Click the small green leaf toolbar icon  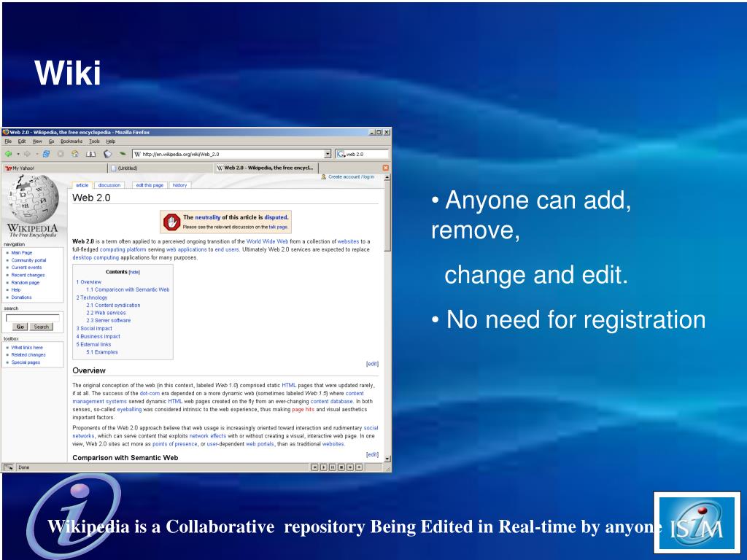[x=123, y=154]
